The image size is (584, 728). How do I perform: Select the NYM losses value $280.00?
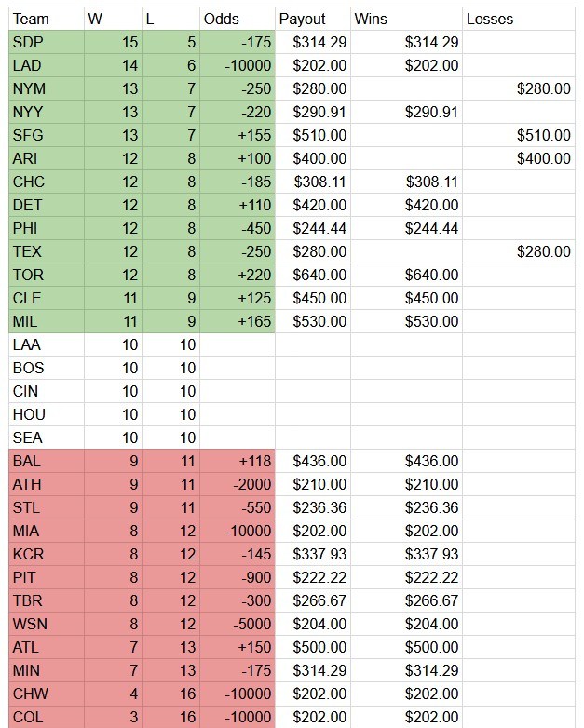pyautogui.click(x=519, y=89)
